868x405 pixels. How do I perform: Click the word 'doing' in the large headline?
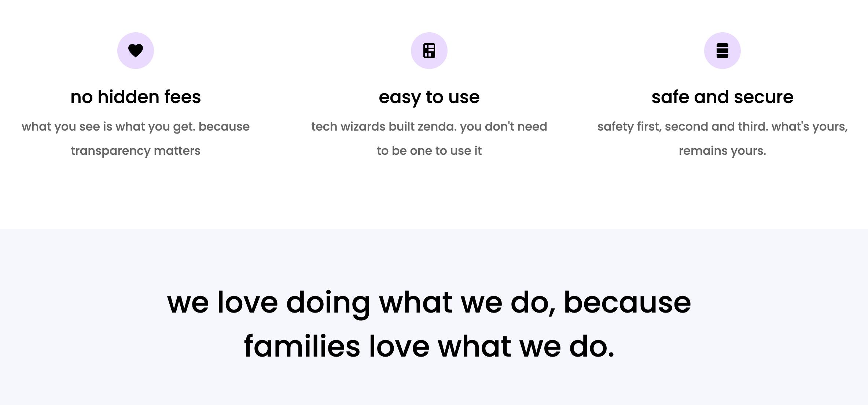pos(328,303)
